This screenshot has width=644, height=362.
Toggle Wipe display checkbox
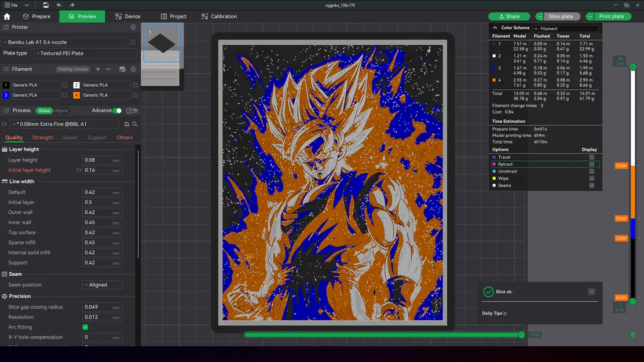(x=591, y=178)
